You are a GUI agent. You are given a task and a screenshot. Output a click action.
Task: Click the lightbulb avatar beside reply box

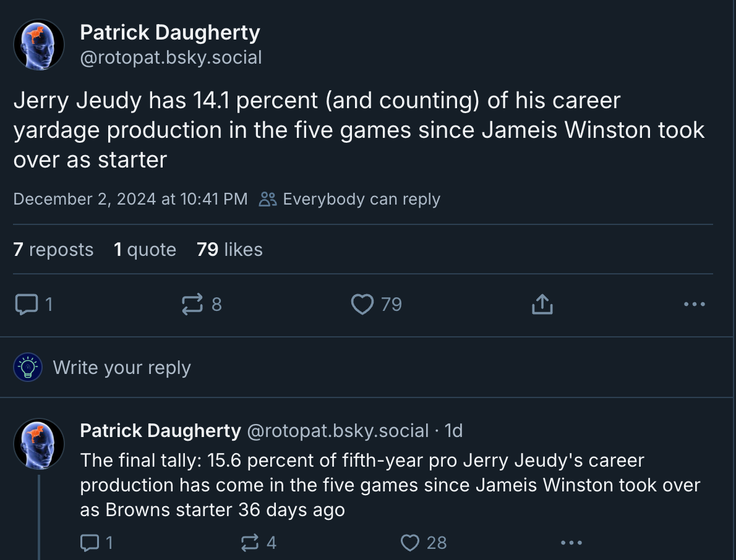[27, 368]
